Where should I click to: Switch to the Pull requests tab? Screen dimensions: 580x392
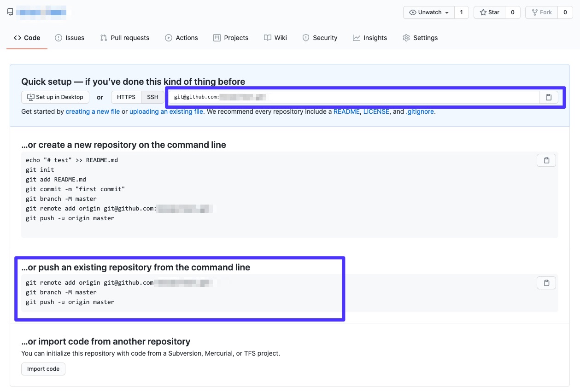[124, 37]
